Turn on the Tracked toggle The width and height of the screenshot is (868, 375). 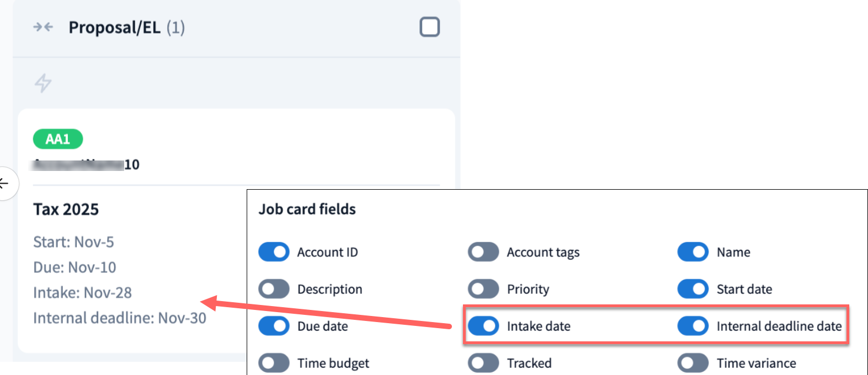(483, 363)
